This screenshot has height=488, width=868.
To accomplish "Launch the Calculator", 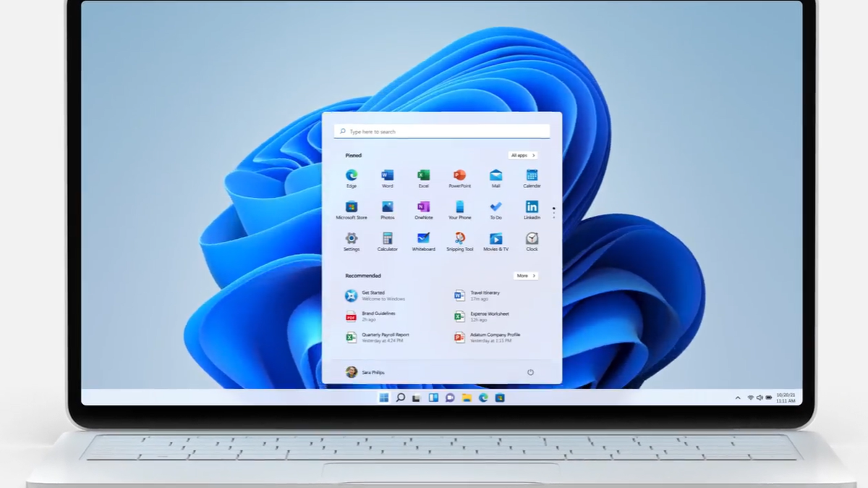I will [387, 239].
